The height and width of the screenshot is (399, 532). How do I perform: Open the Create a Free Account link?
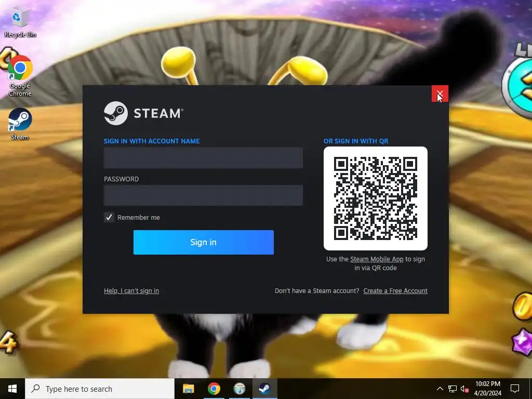coord(395,291)
